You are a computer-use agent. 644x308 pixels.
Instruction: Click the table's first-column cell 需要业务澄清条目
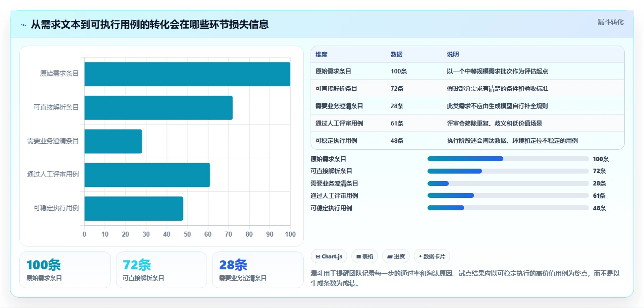339,106
